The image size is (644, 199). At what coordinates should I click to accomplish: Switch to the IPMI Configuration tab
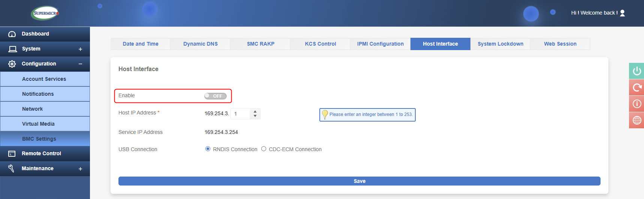pyautogui.click(x=380, y=44)
